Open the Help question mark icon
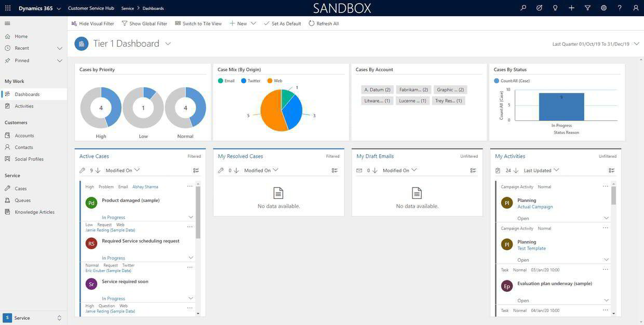This screenshot has height=325, width=644. [x=618, y=7]
